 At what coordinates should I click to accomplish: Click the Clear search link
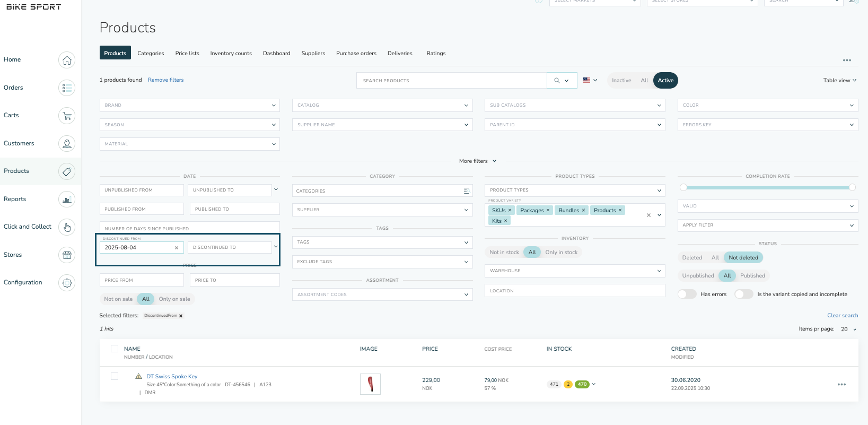click(842, 316)
